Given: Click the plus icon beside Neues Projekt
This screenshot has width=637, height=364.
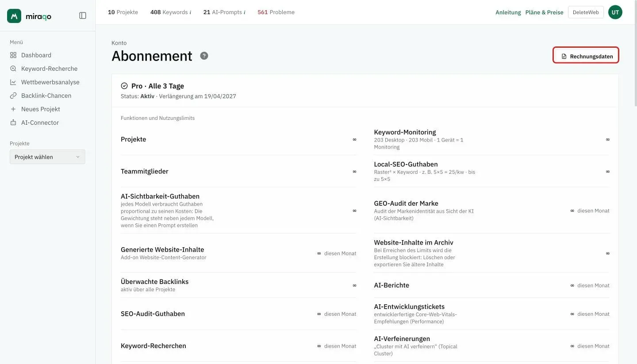Looking at the screenshot, I should (13, 109).
